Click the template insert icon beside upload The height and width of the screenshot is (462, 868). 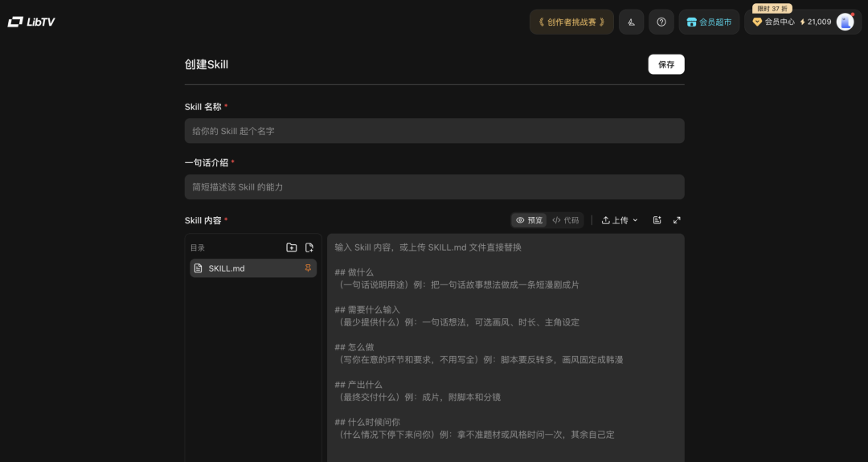(657, 220)
